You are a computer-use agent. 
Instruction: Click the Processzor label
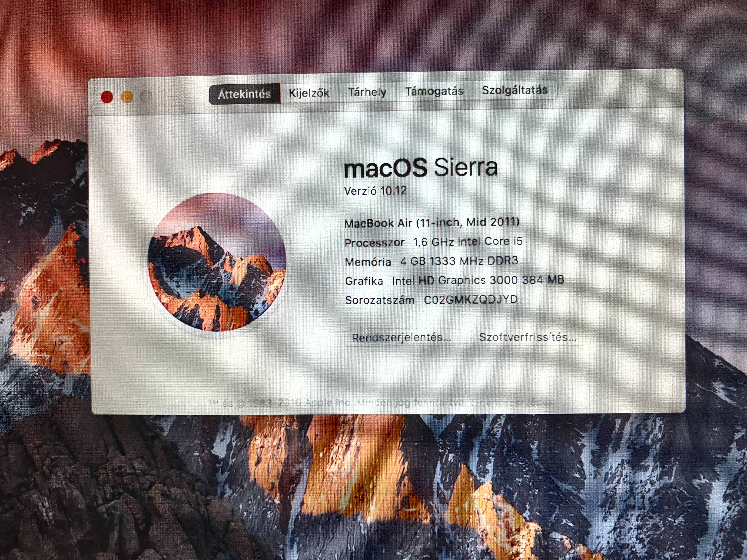pyautogui.click(x=374, y=243)
